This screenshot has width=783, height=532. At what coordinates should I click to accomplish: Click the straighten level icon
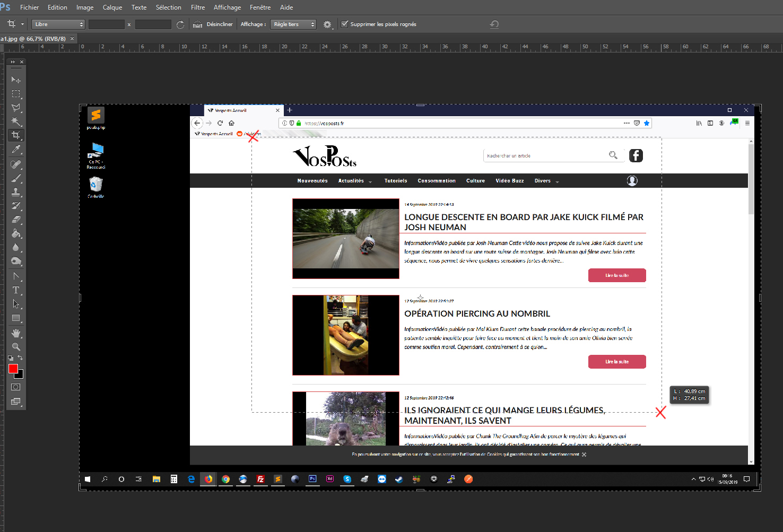point(197,24)
